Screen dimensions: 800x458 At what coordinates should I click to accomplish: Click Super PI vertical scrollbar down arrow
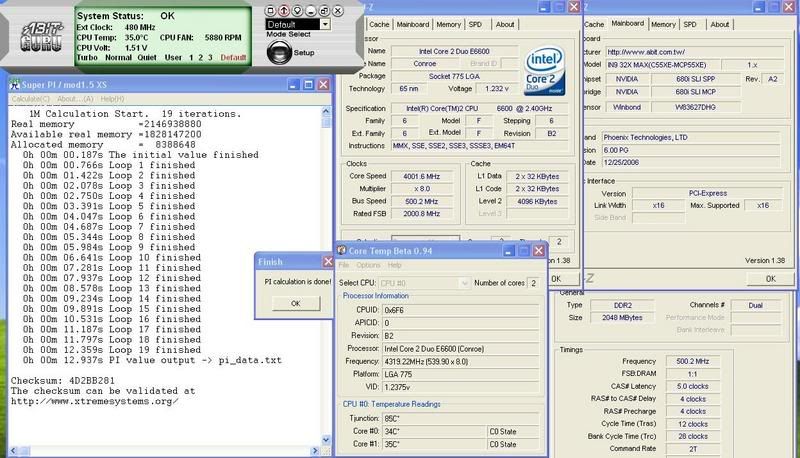pyautogui.click(x=327, y=440)
